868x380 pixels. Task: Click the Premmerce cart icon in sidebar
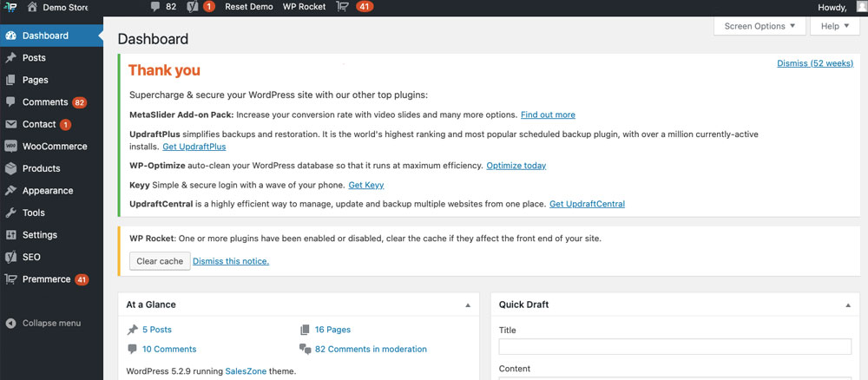pos(10,279)
